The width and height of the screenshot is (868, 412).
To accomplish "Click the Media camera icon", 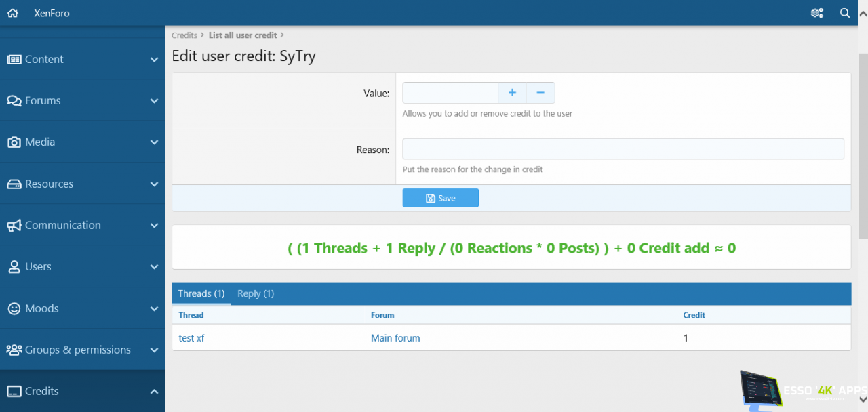I will click(14, 142).
